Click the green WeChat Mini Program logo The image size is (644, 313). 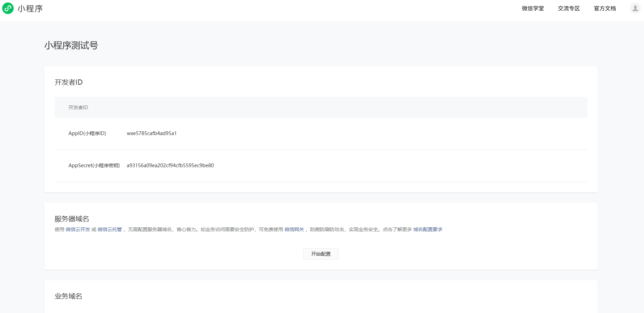pyautogui.click(x=8, y=8)
